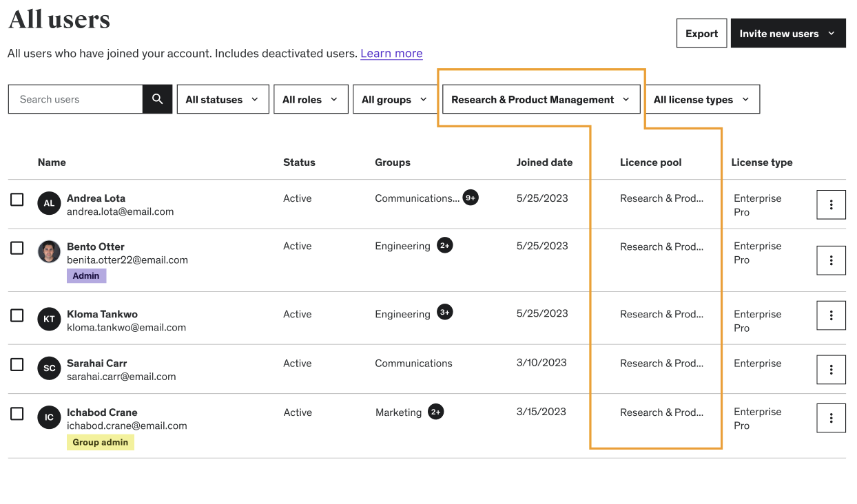Check the box for Ichabod Crane
Screen dimensions: 857x504
click(17, 414)
